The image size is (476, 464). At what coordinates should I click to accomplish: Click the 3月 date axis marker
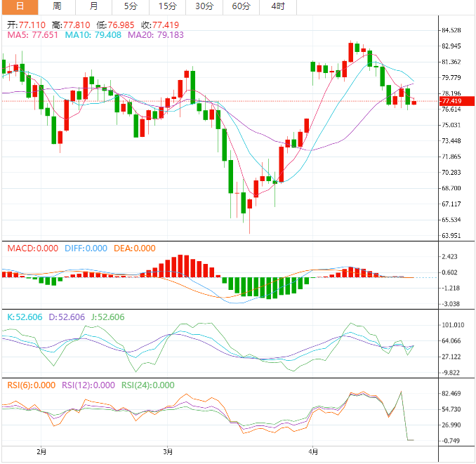pyautogui.click(x=167, y=451)
